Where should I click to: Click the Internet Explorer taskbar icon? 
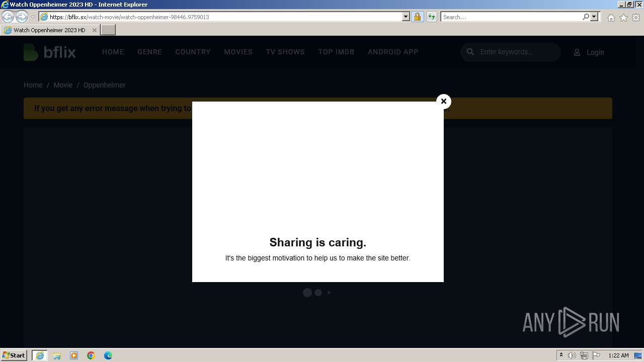coord(40,355)
